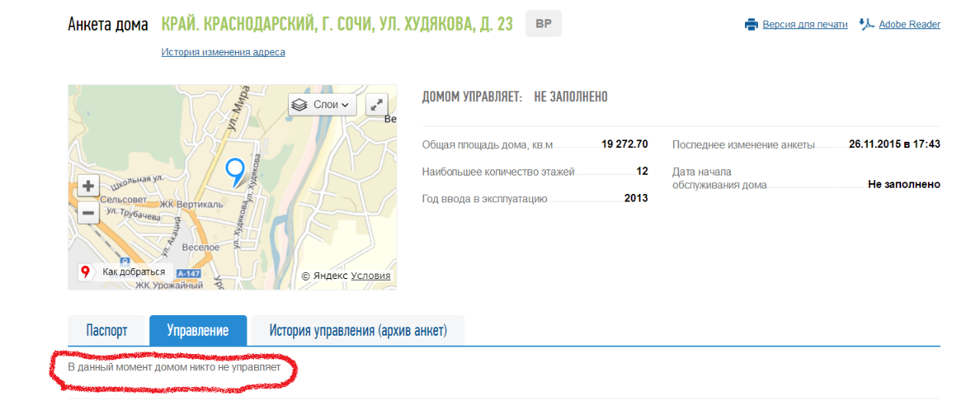
Task: Click the printer icon for print version
Action: pyautogui.click(x=751, y=25)
